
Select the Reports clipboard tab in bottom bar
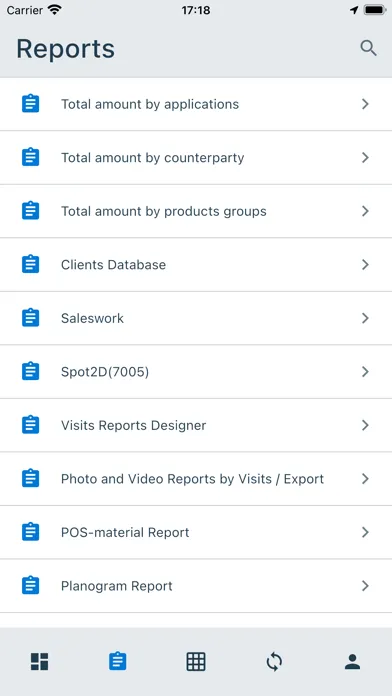coord(118,661)
